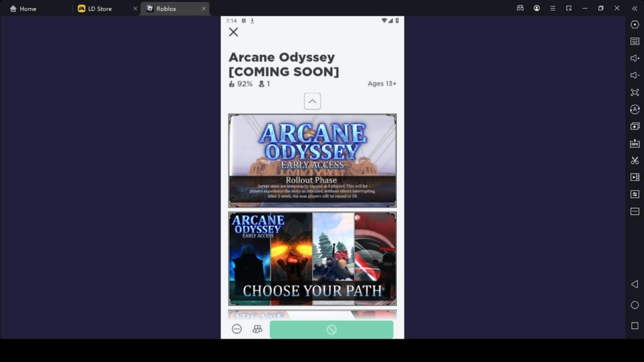
Task: Open the screen recorder tool
Action: pyautogui.click(x=635, y=177)
